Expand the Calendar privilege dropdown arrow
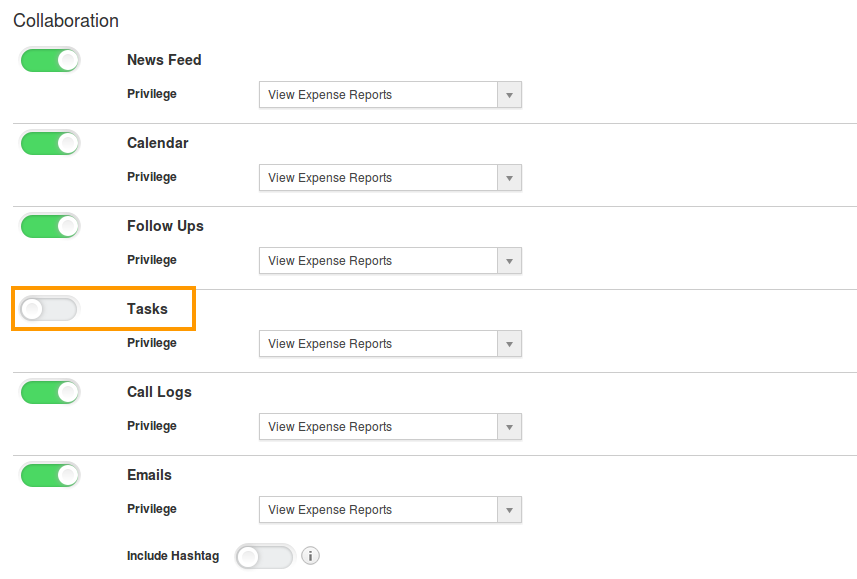 point(509,178)
